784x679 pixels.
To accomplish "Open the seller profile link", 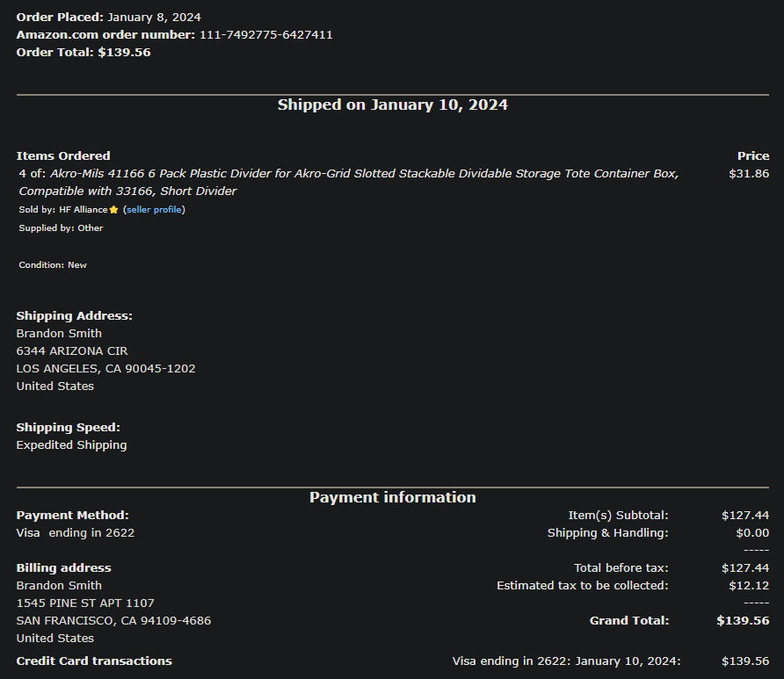I will point(154,210).
